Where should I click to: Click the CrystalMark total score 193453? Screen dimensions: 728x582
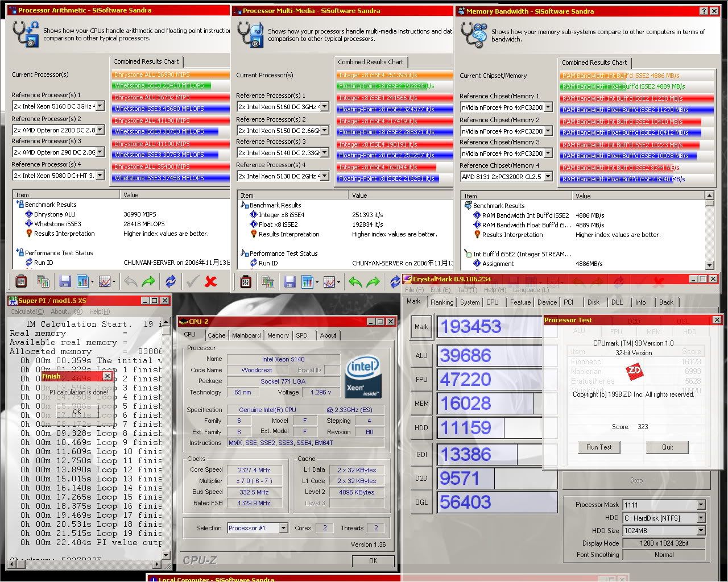(470, 326)
